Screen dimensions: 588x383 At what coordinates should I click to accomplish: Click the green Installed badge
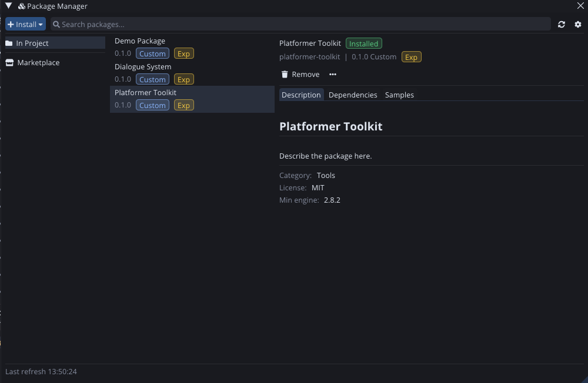(x=364, y=43)
